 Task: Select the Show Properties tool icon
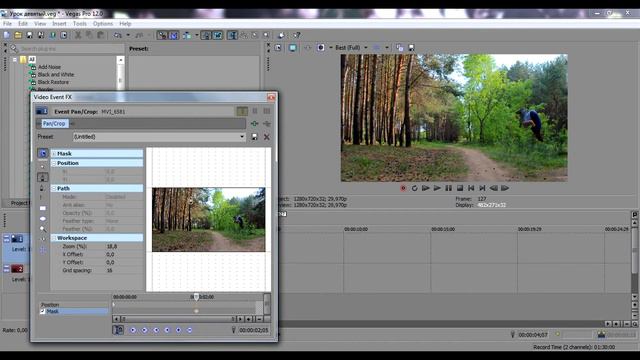pos(42,153)
